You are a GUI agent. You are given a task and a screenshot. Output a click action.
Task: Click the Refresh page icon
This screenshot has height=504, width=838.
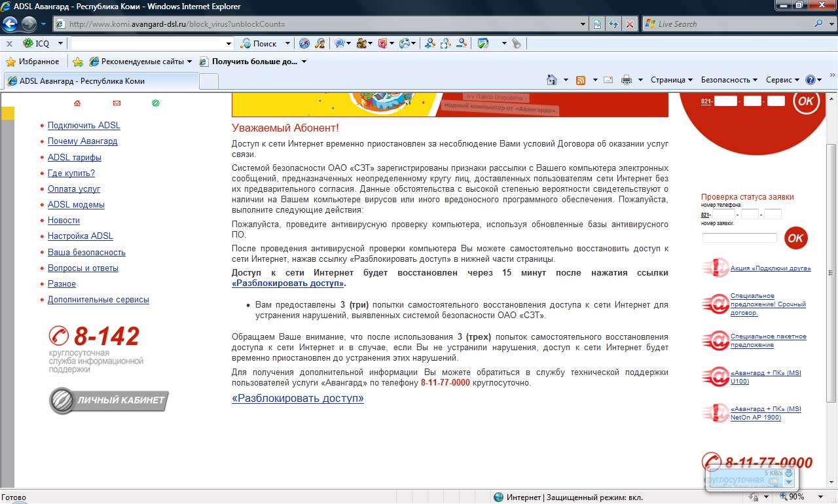click(x=613, y=24)
